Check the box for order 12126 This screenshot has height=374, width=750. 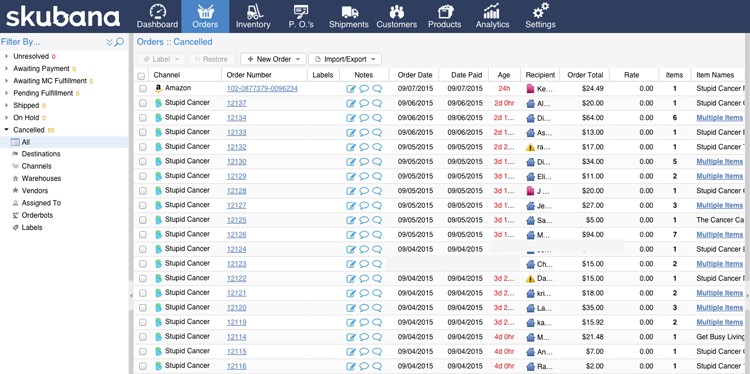pos(143,235)
